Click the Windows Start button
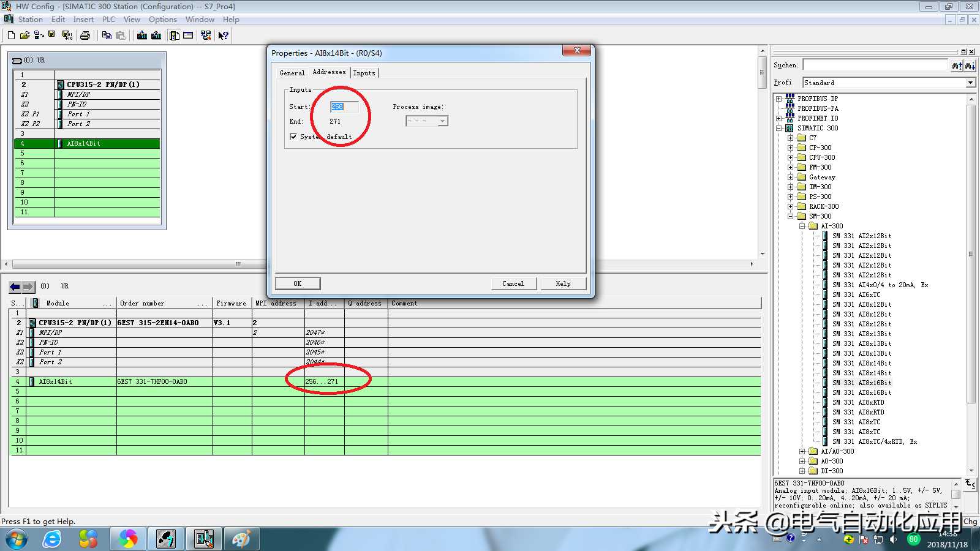 coord(17,539)
